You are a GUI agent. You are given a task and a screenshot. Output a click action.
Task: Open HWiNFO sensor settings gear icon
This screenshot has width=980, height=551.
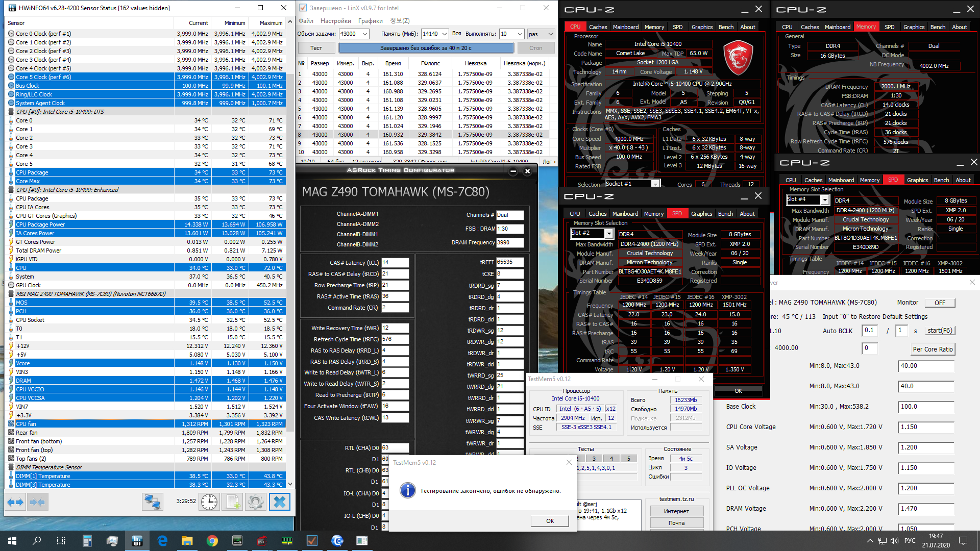point(255,502)
